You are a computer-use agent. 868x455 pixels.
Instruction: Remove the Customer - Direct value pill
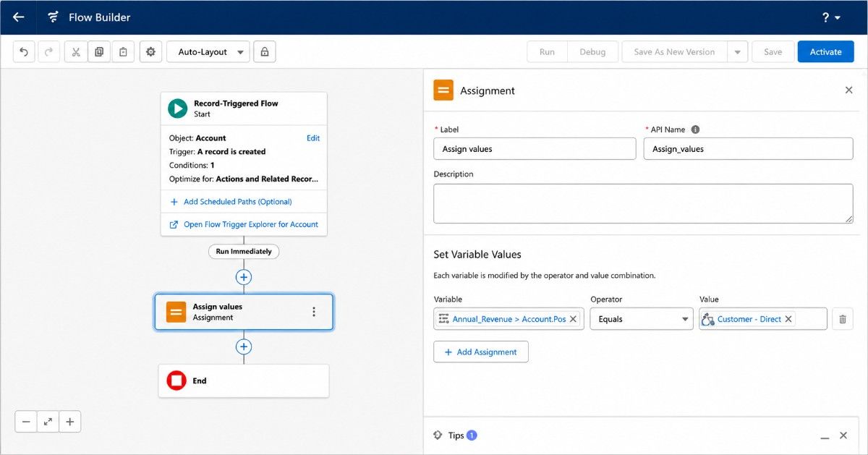pos(788,319)
